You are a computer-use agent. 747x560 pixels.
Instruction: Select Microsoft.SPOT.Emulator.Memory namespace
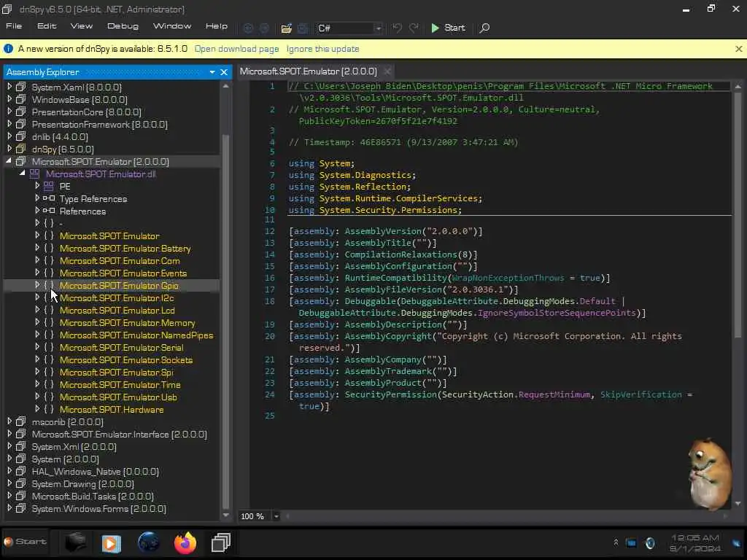(x=127, y=323)
